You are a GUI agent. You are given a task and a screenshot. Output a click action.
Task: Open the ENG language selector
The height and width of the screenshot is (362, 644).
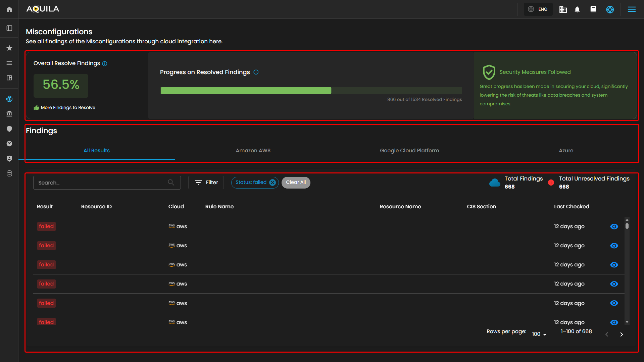point(538,9)
